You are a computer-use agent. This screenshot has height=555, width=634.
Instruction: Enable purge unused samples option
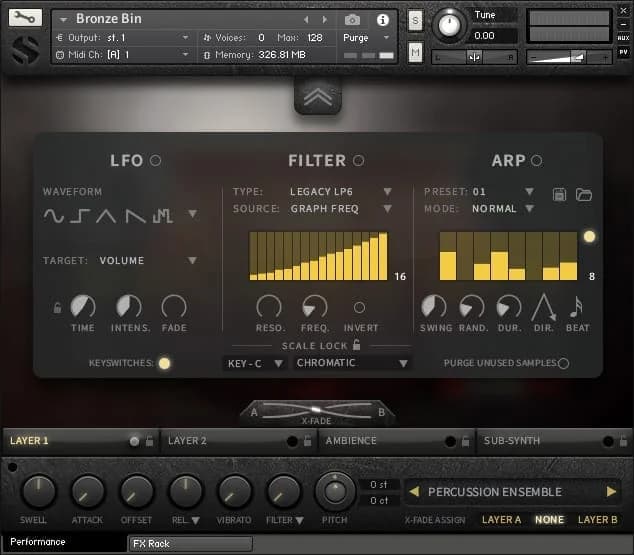point(564,363)
